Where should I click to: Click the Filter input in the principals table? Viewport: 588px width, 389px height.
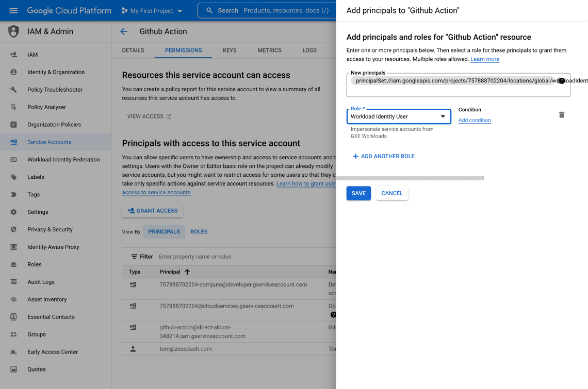[206, 256]
